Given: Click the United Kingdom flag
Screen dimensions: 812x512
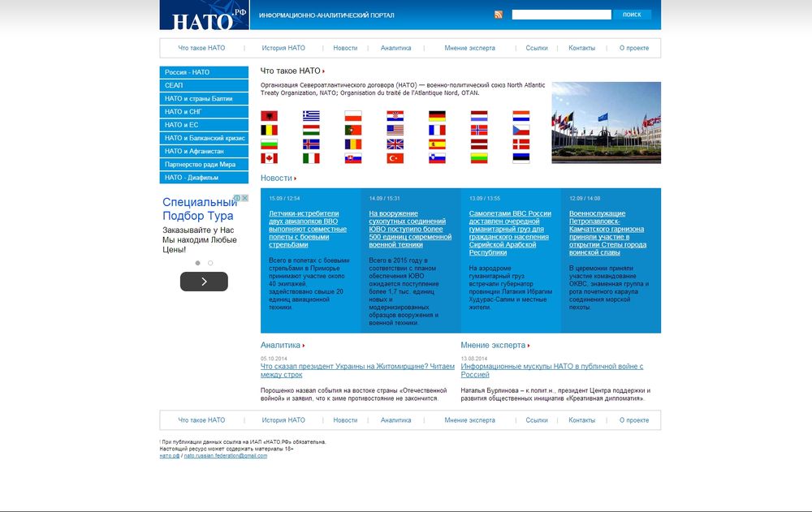Looking at the screenshot, I should (x=395, y=144).
